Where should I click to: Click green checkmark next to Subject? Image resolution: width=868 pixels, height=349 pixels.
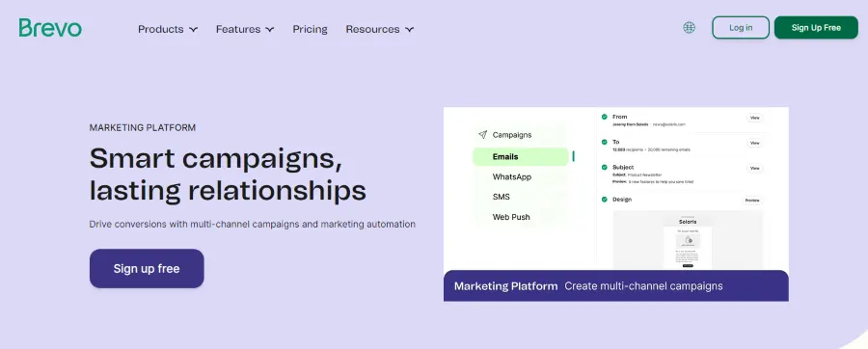tap(605, 167)
